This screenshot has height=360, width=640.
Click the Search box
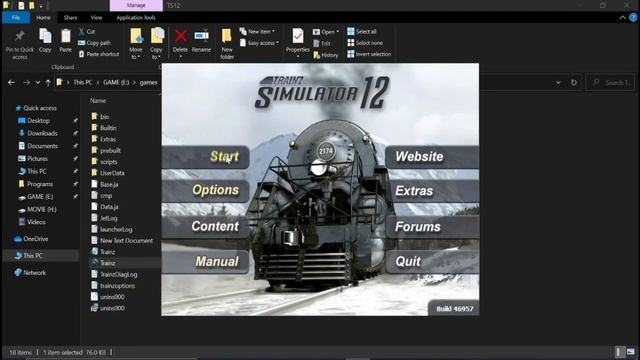610,82
